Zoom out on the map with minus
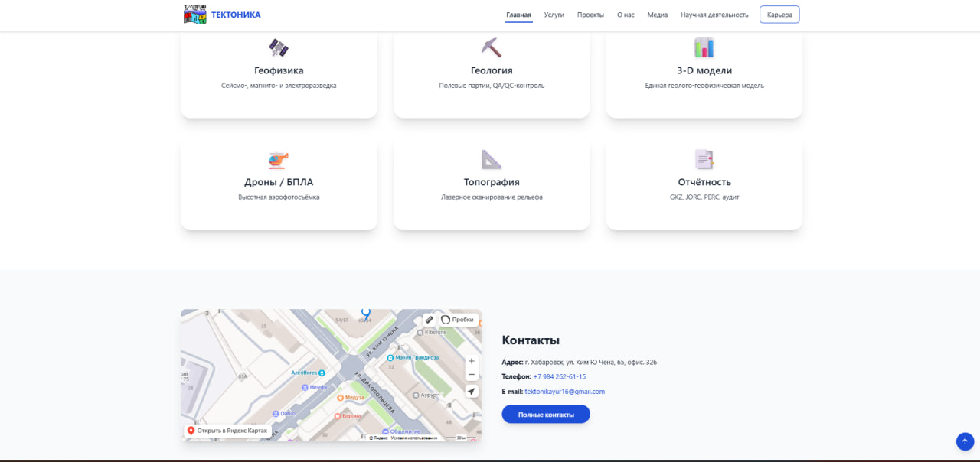980x462 pixels. 472,375
